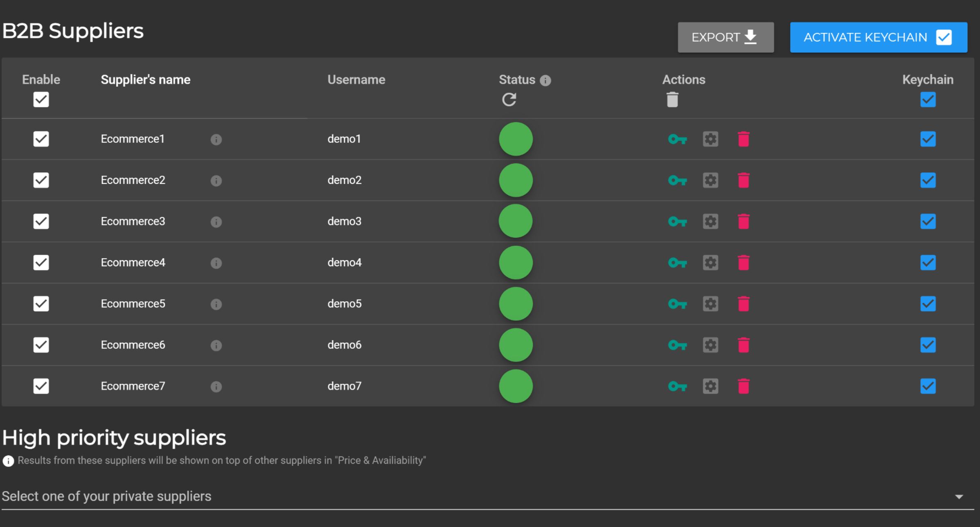Show info icon for Ecommerce7
This screenshot has height=527, width=980.
(216, 387)
